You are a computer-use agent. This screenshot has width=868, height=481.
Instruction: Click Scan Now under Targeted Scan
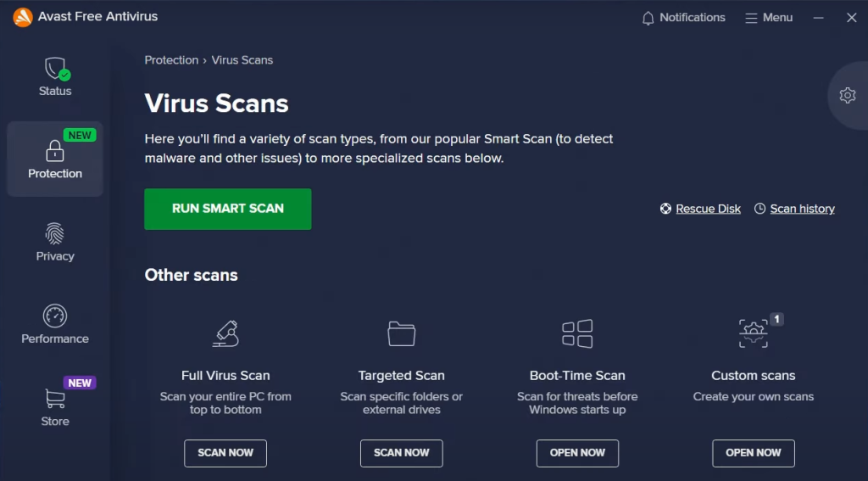401,453
